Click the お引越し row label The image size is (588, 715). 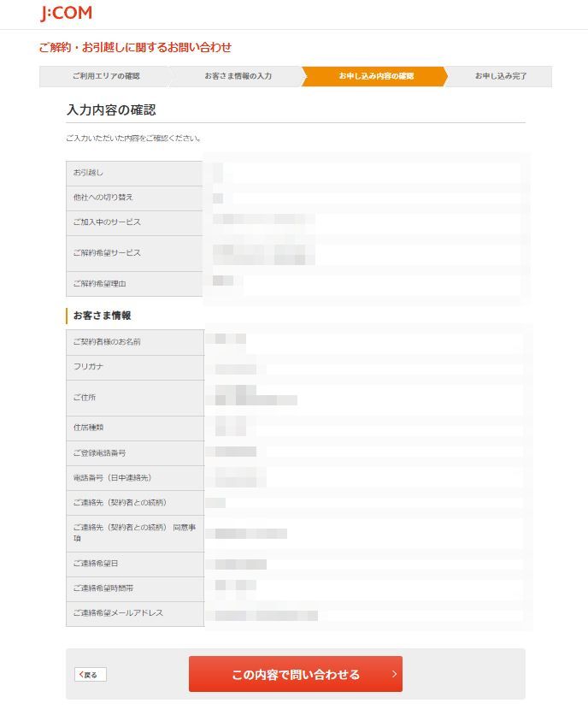[88, 173]
